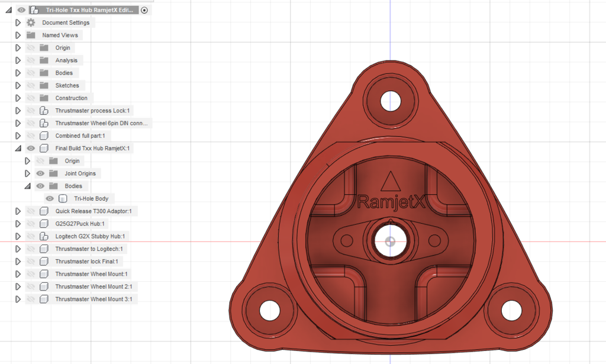The width and height of the screenshot is (606, 364).
Task: Select the 'G25G27Puck Hub:1' label
Action: pos(80,224)
